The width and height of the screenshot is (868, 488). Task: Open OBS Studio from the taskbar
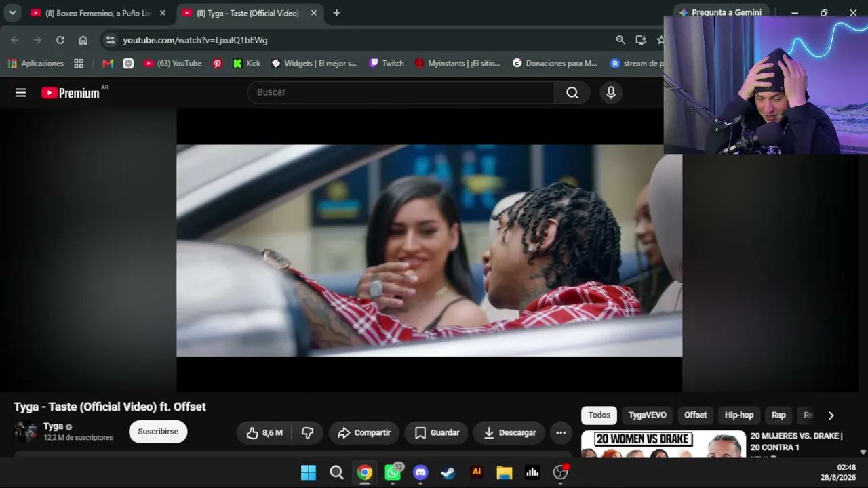coord(560,472)
